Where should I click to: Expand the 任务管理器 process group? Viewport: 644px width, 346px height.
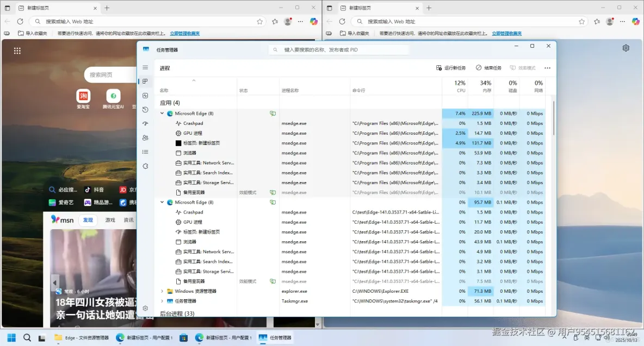click(162, 300)
